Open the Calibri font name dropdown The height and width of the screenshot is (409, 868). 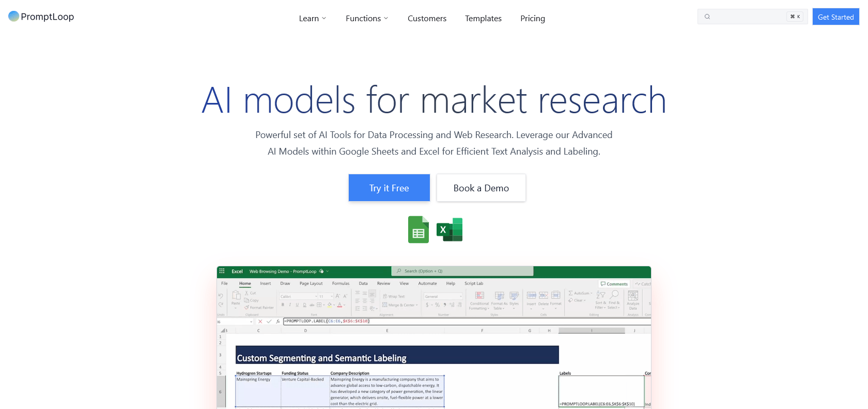pos(316,296)
